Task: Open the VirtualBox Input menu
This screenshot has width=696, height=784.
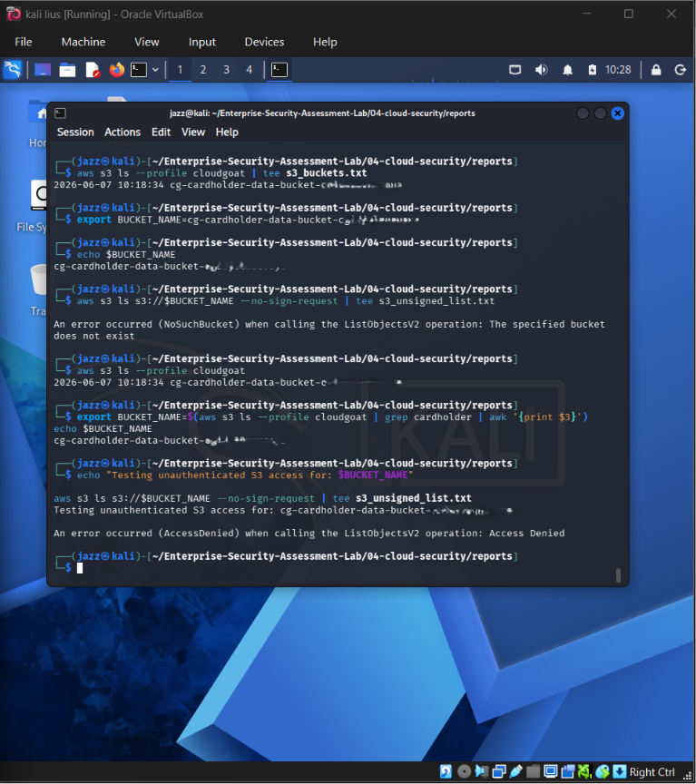Action: click(202, 42)
